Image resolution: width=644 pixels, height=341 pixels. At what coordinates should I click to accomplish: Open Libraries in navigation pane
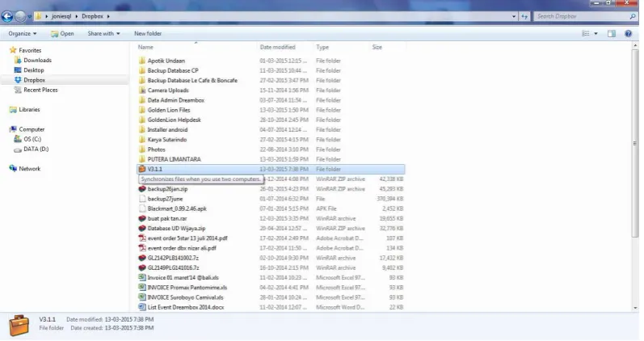[x=29, y=110]
